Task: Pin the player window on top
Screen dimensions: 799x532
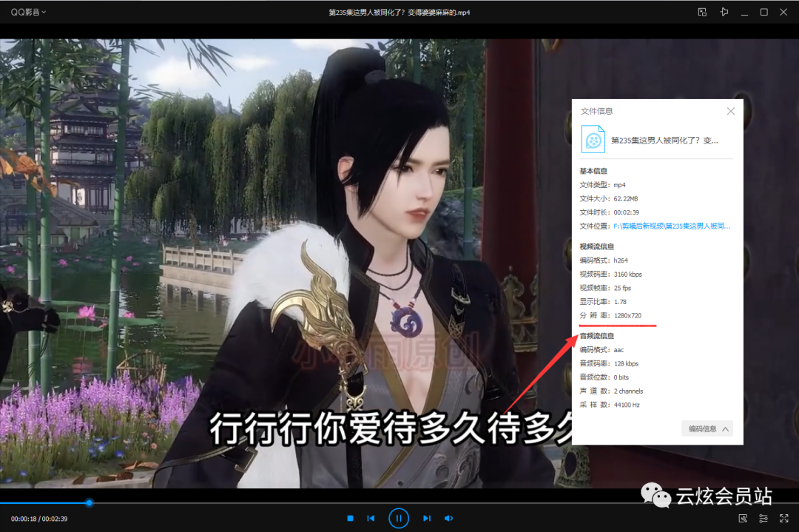Action: point(724,13)
